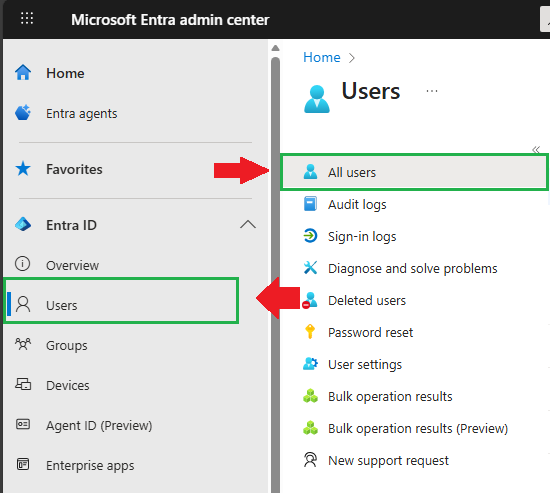The height and width of the screenshot is (493, 550).
Task: Click the Favorites star icon
Action: [x=23, y=169]
